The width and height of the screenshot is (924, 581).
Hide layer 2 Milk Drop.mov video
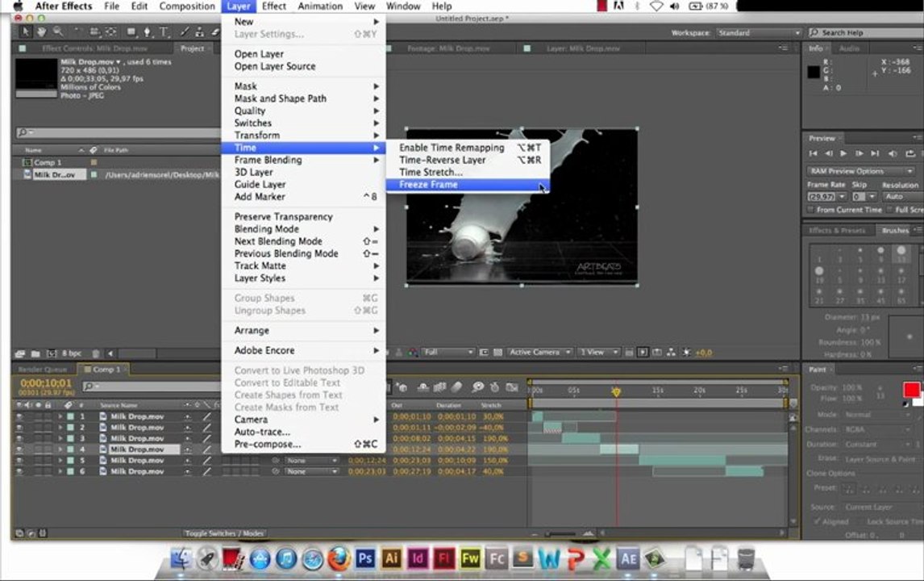click(x=19, y=428)
